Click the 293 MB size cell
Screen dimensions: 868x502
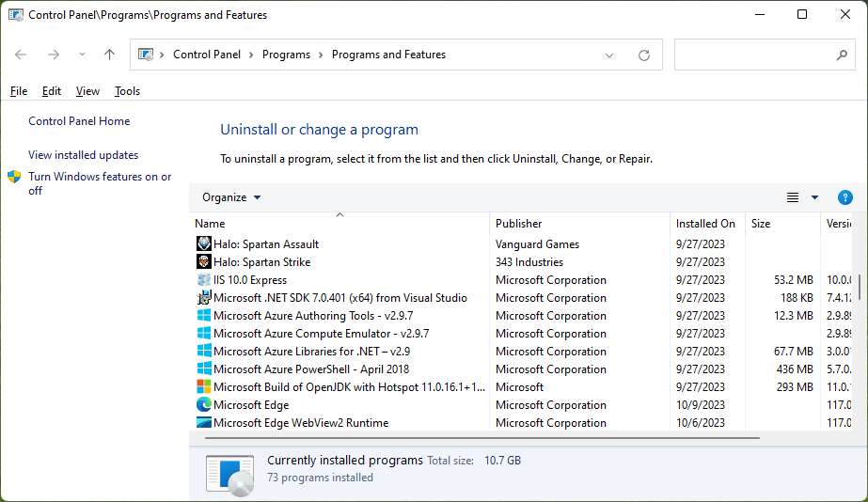795,387
